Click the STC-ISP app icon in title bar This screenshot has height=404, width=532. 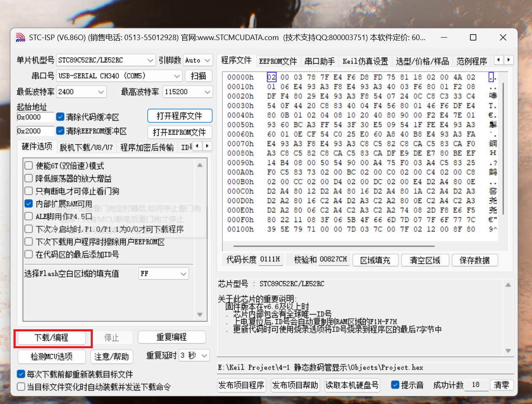[x=21, y=37]
